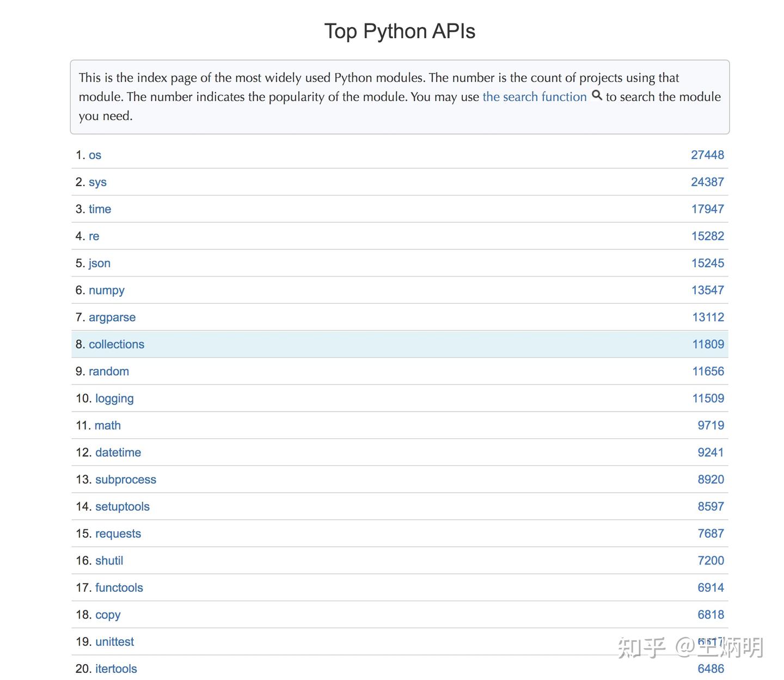Click the count 6914 beside functools

click(x=710, y=587)
